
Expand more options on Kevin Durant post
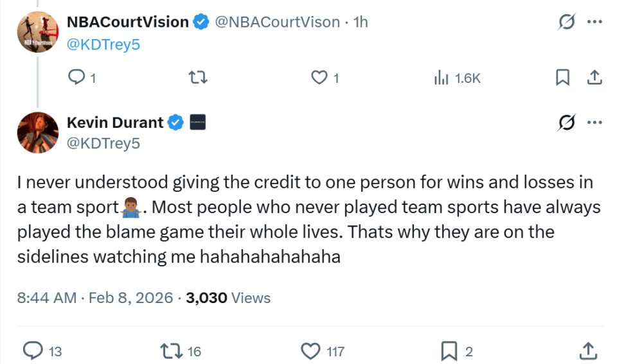tap(595, 122)
